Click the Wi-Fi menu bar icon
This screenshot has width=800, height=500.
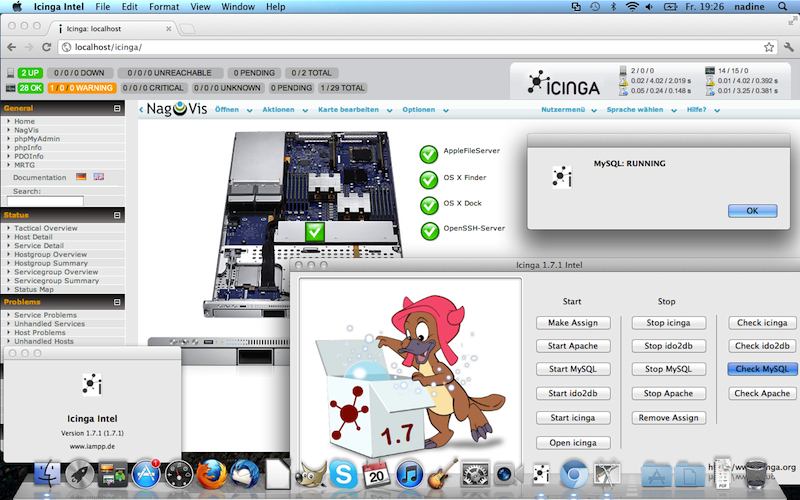pos(632,7)
